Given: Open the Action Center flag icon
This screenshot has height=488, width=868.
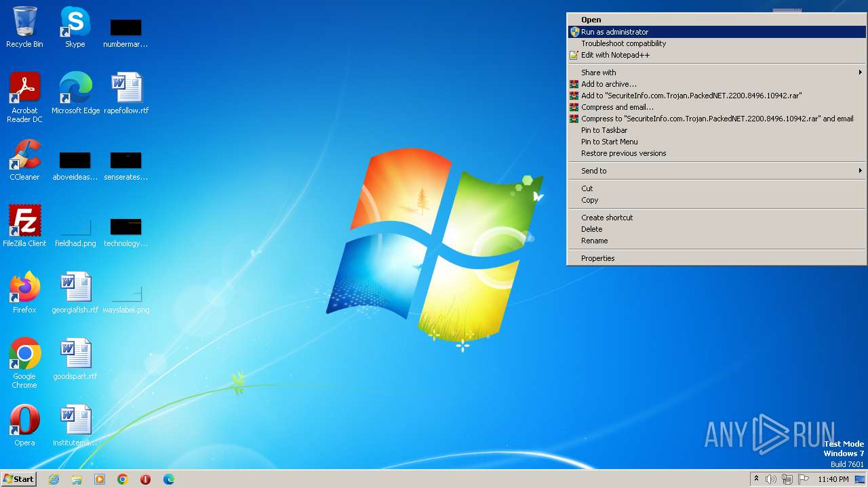Looking at the screenshot, I should click(x=804, y=479).
